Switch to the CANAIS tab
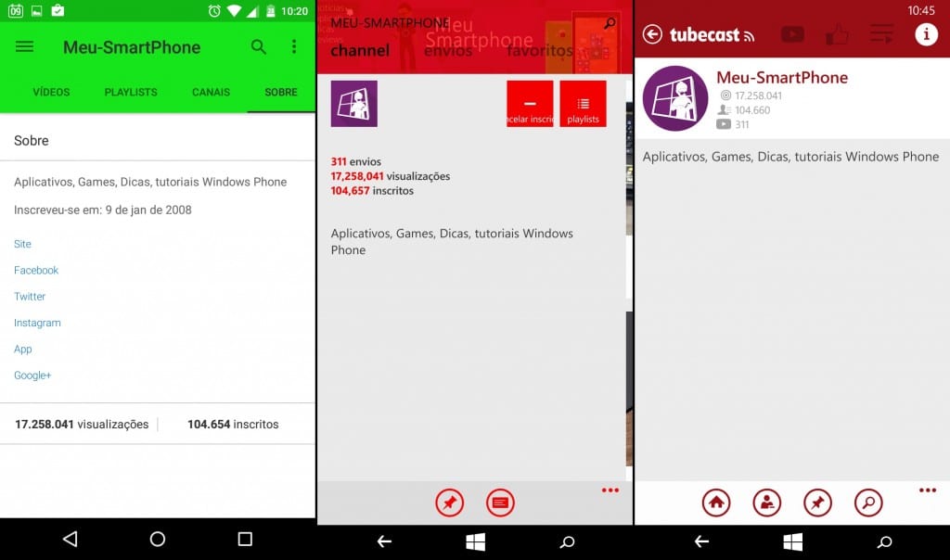This screenshot has width=950, height=560. coord(211,92)
